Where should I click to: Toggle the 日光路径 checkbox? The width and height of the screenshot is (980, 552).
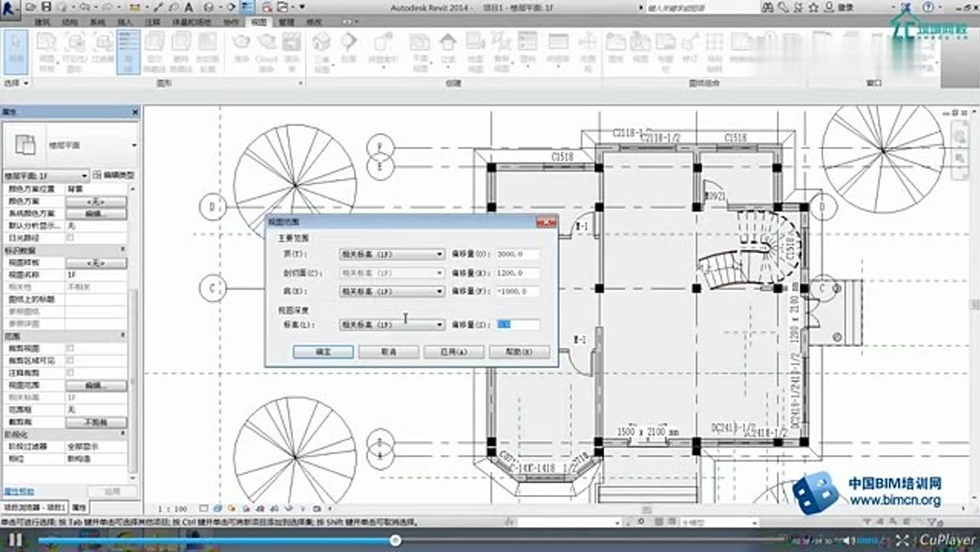pyautogui.click(x=70, y=238)
